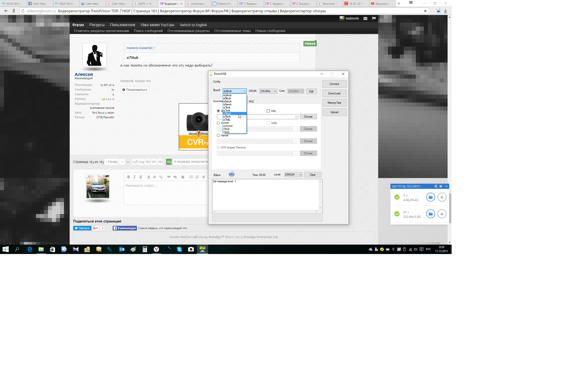This screenshot has width=588, height=389.
Task: Switch to the MAC tab
Action: click(251, 101)
